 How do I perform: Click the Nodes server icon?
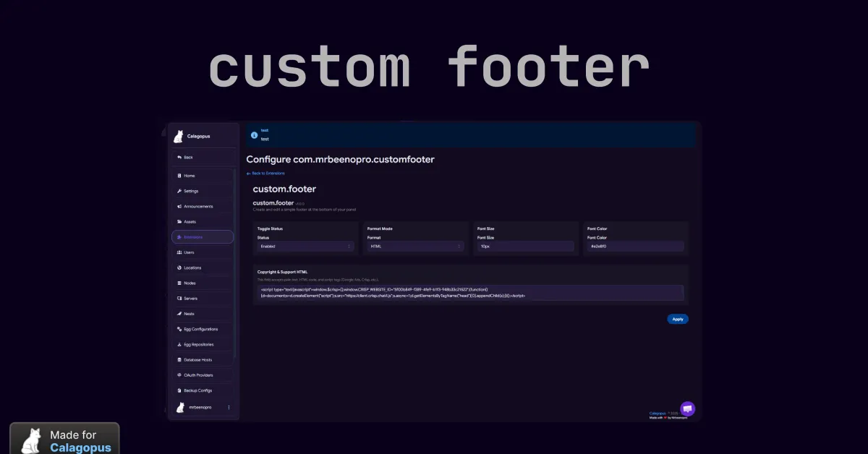(179, 283)
